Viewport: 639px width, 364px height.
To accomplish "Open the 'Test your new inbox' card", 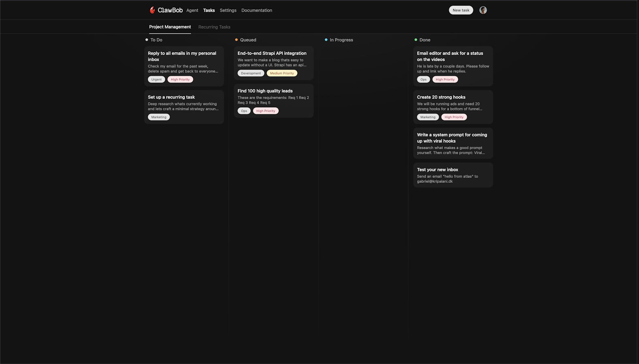I will point(452,175).
